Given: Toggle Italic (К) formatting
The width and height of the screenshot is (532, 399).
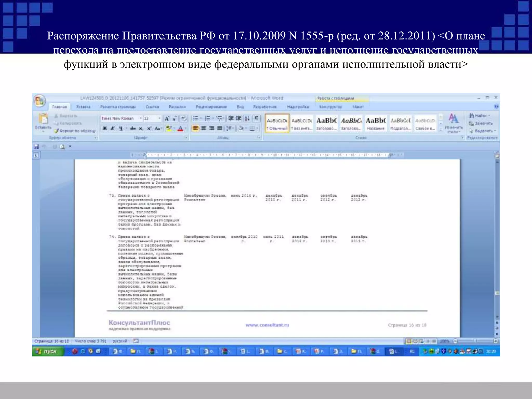Looking at the screenshot, I should coord(113,128).
